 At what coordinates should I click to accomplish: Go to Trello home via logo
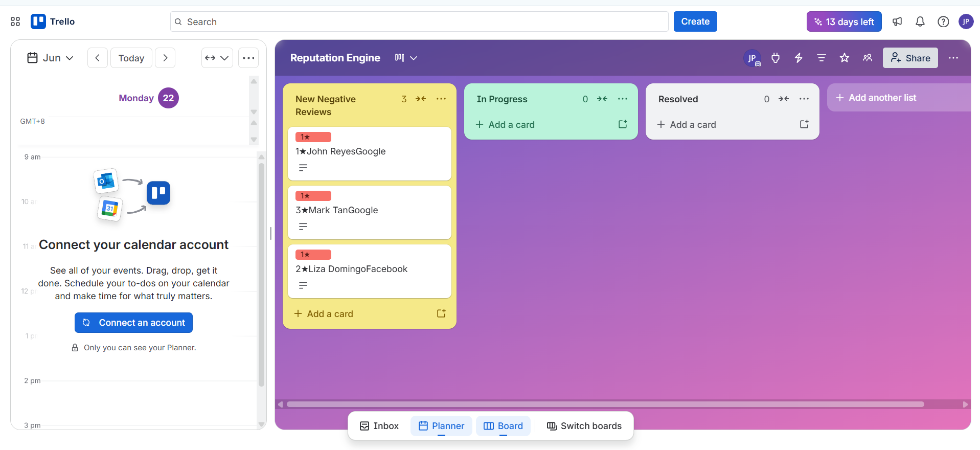click(x=53, y=21)
